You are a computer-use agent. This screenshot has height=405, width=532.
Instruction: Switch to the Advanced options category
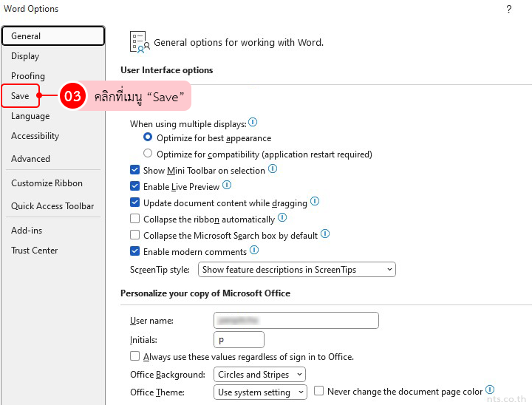[x=31, y=159]
